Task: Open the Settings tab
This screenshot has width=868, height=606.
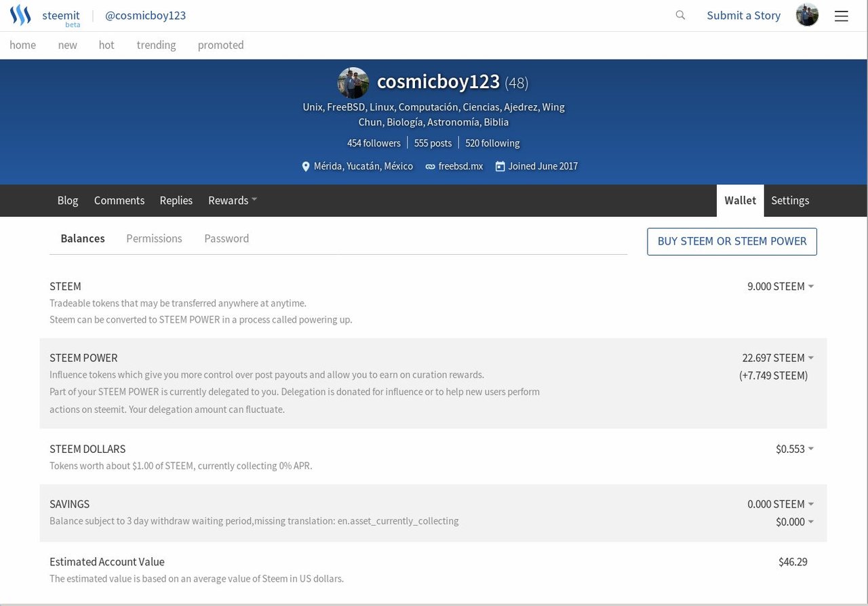Action: [x=790, y=200]
